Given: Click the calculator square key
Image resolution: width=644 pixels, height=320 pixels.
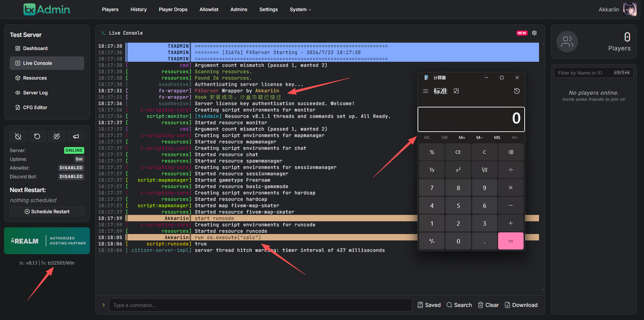Looking at the screenshot, I should coord(458,170).
